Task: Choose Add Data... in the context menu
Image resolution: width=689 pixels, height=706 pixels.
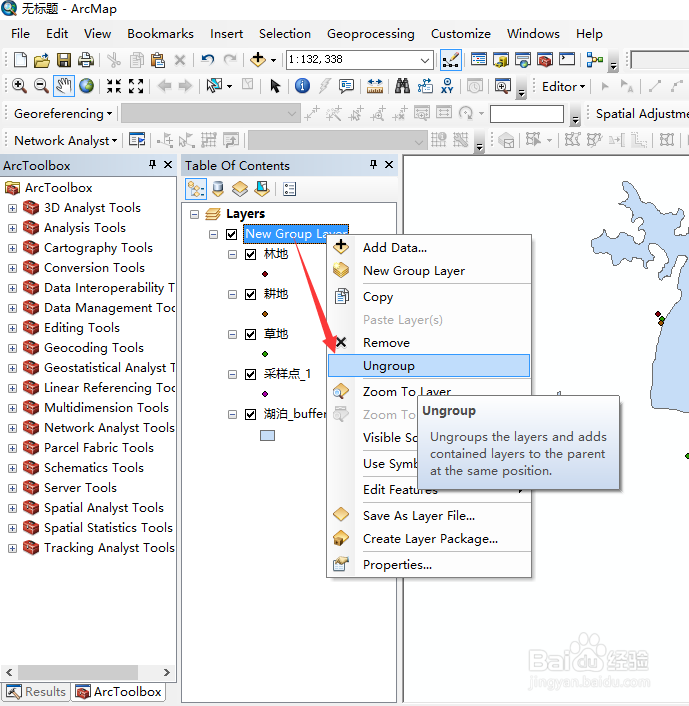Action: 429,248
